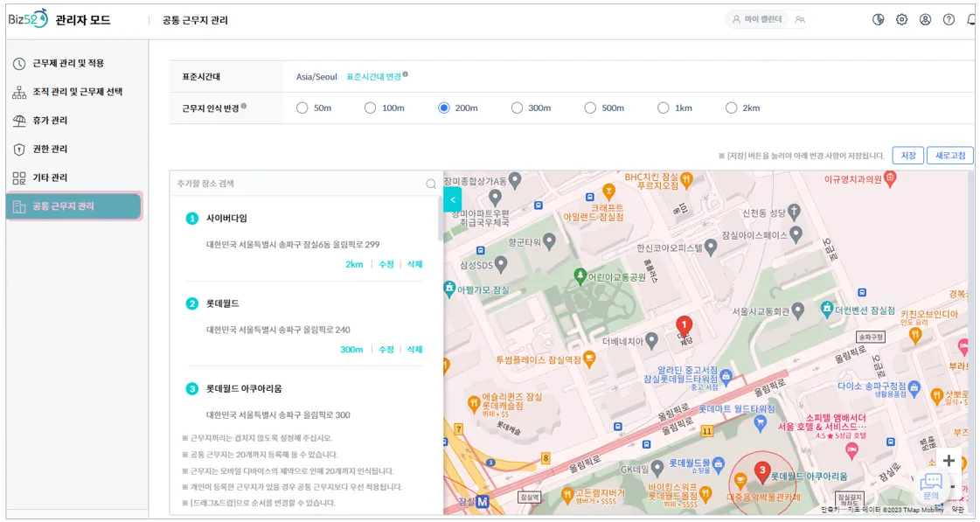980x522 pixels.
Task: Click map marker number 3
Action: point(761,473)
